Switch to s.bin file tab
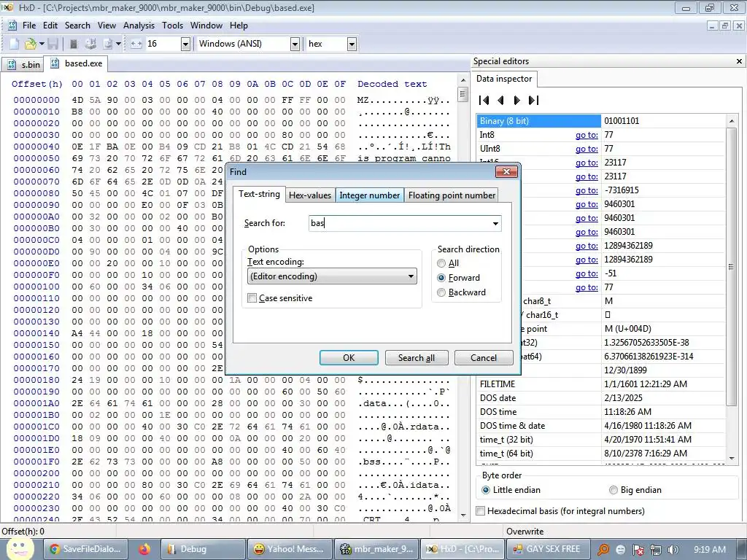This screenshot has height=560, width=747. click(x=23, y=64)
